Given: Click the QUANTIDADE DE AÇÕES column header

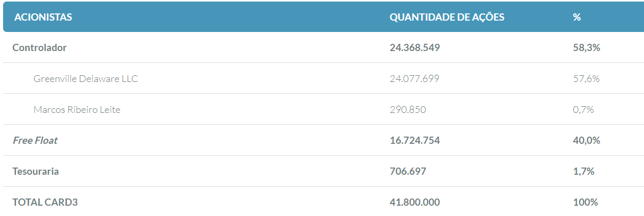Looking at the screenshot, I should 447,17.
